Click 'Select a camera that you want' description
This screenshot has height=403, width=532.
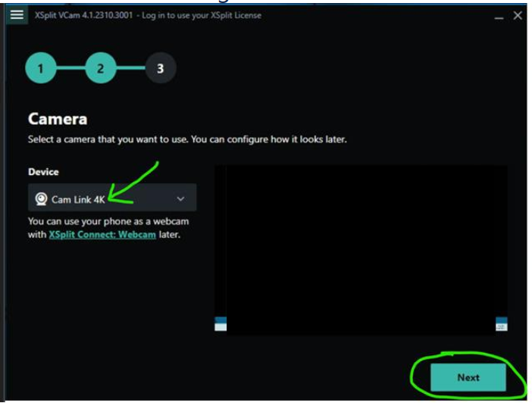point(187,139)
